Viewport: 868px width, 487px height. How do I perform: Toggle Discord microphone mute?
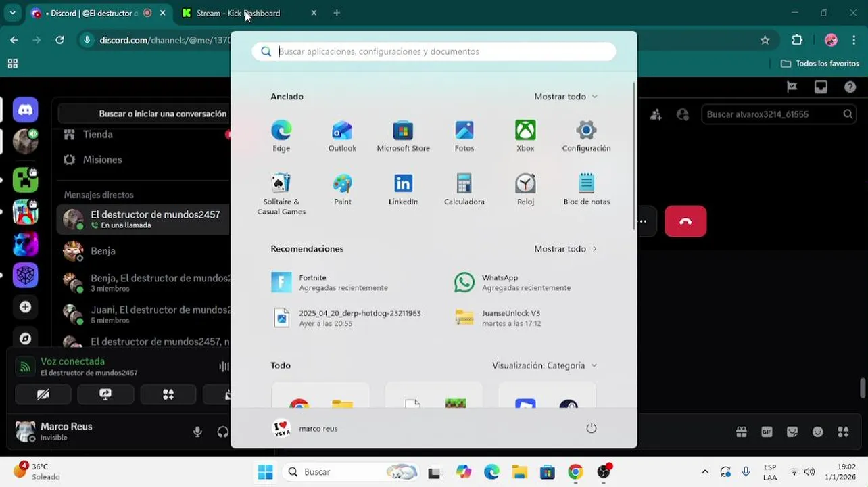[x=197, y=432]
